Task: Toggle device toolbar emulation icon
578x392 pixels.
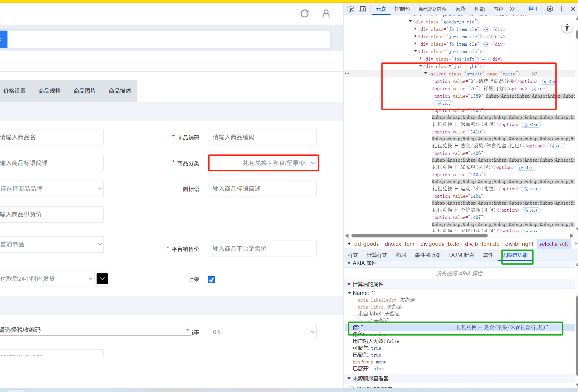Action: click(363, 9)
